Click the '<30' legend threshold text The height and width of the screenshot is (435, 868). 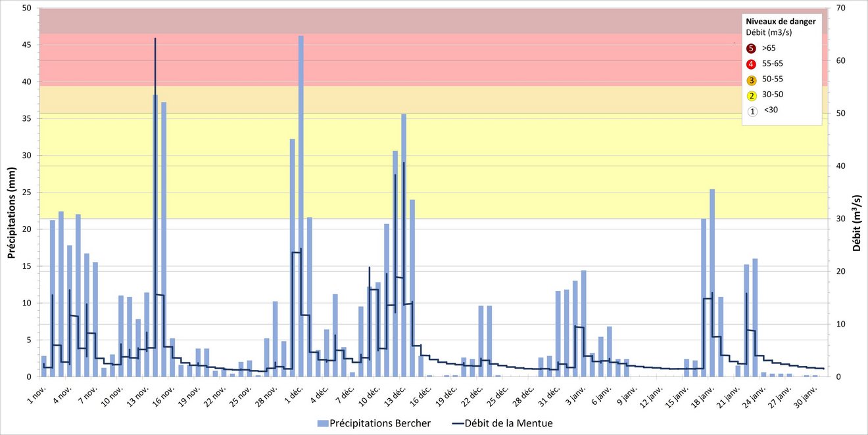[x=771, y=110]
